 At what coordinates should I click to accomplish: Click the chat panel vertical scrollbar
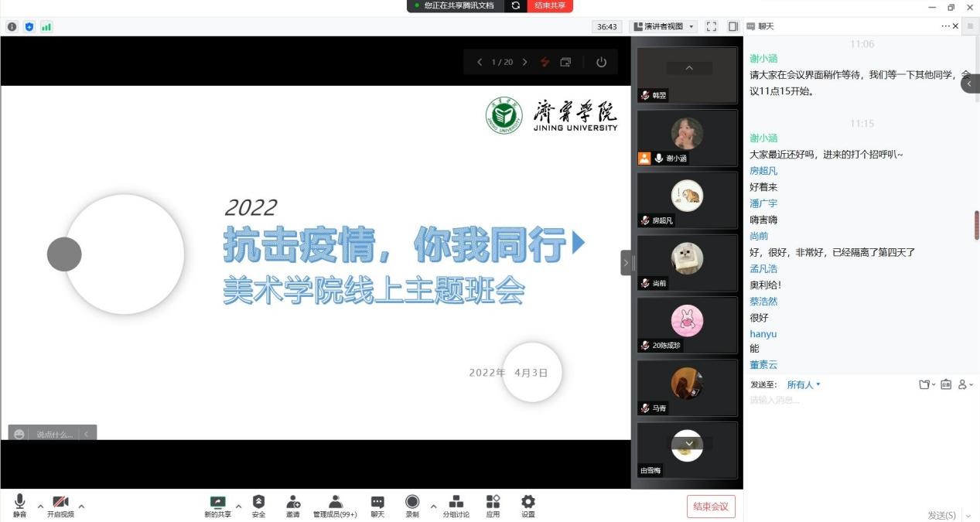click(975, 225)
